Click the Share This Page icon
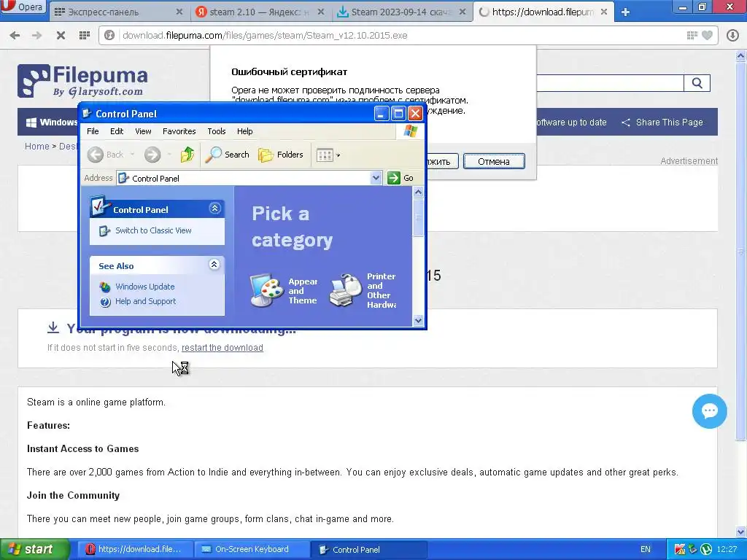747x560 pixels. tap(626, 122)
